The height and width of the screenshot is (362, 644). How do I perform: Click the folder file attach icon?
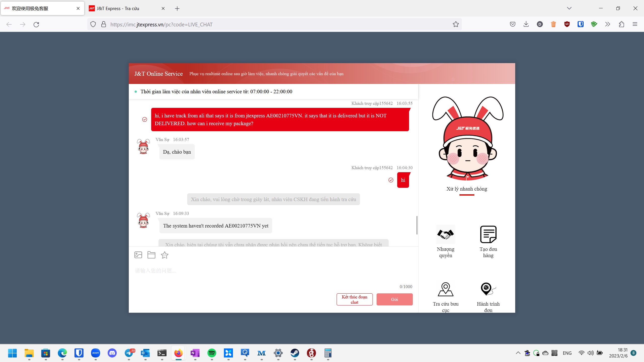point(151,255)
